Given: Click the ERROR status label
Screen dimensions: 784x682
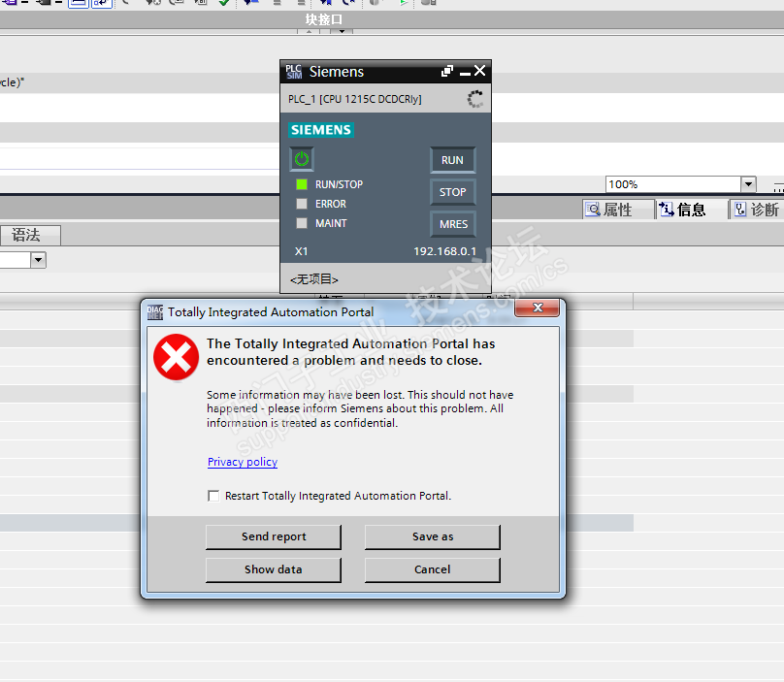Looking at the screenshot, I should click(331, 204).
